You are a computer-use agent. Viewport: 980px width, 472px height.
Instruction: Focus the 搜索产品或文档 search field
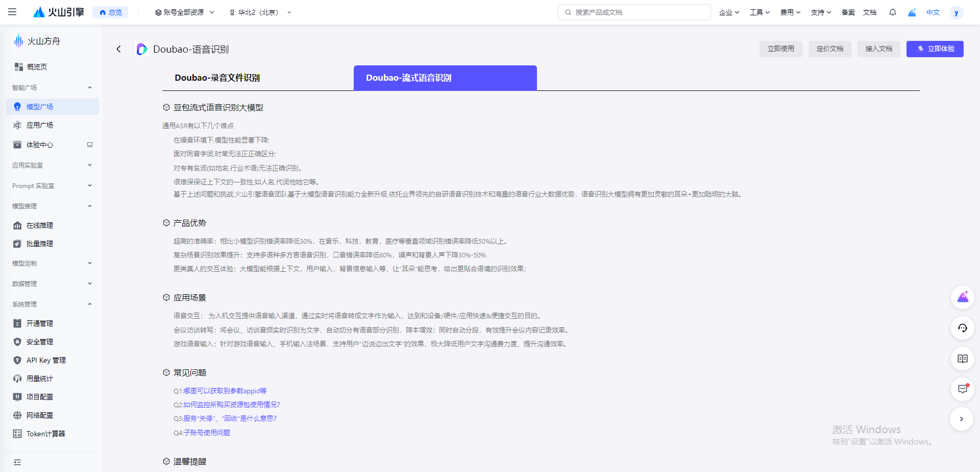(x=634, y=12)
